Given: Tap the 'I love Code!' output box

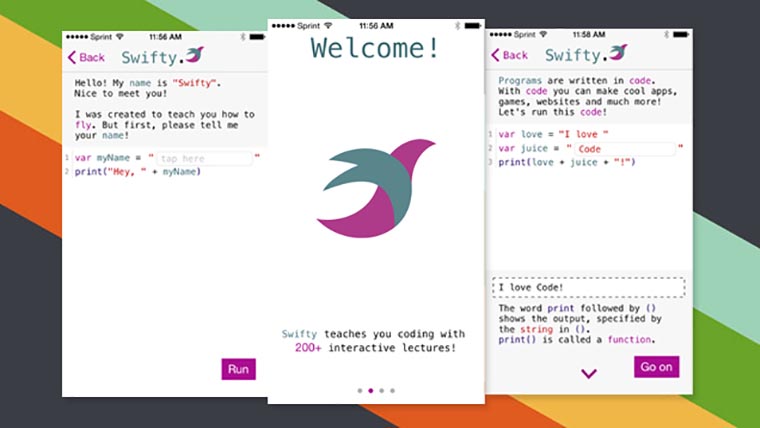Looking at the screenshot, I should 588,287.
